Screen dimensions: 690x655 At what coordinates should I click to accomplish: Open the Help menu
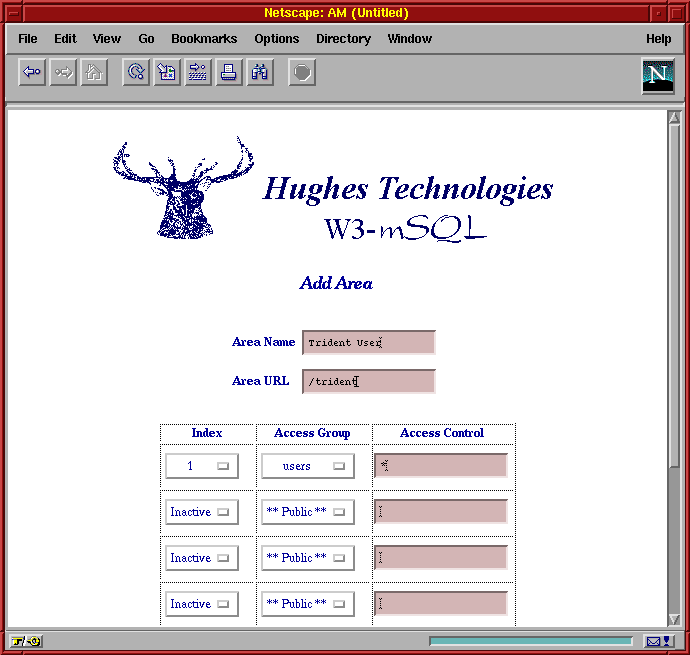pyautogui.click(x=658, y=39)
